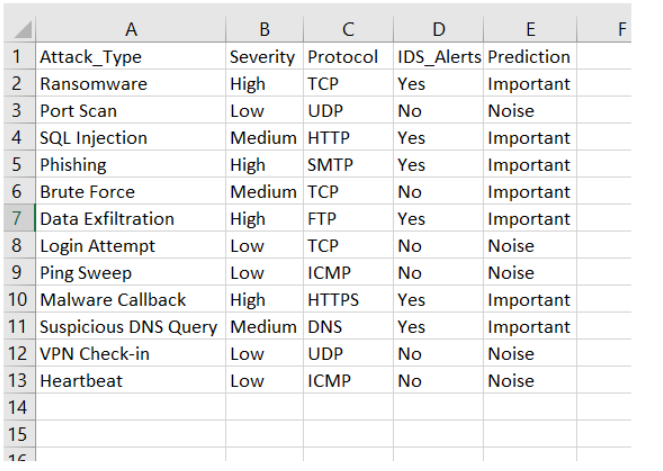Click the Attack_Type header cell
This screenshot has width=663, height=471.
tap(131, 56)
